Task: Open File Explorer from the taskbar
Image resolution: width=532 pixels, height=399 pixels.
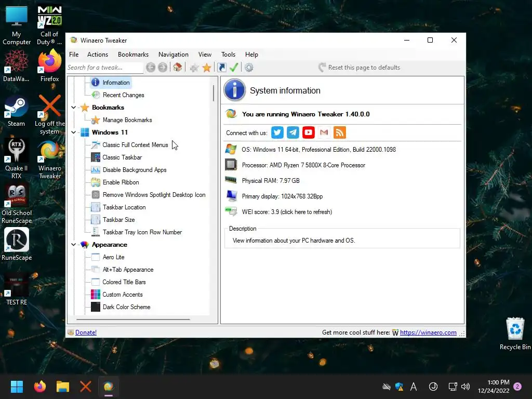Action: tap(63, 387)
